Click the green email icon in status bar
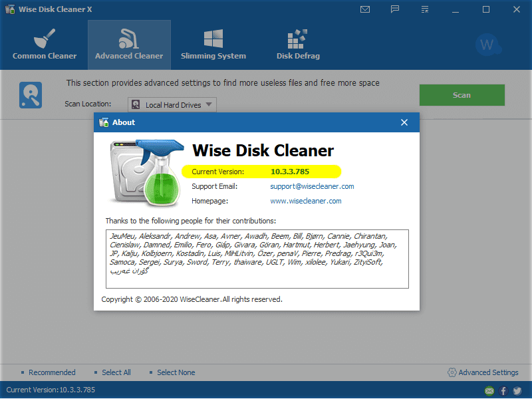This screenshot has width=532, height=399. coord(489,391)
